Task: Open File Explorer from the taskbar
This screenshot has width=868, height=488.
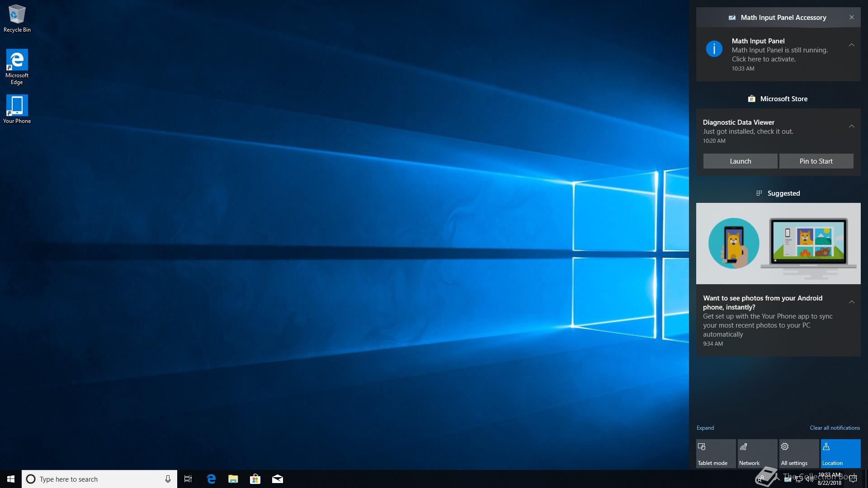Action: (x=233, y=479)
